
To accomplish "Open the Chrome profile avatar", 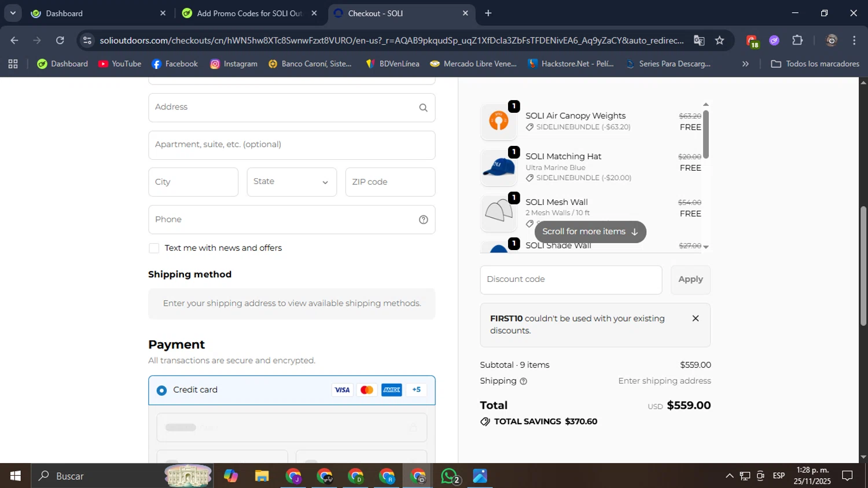I will [832, 41].
